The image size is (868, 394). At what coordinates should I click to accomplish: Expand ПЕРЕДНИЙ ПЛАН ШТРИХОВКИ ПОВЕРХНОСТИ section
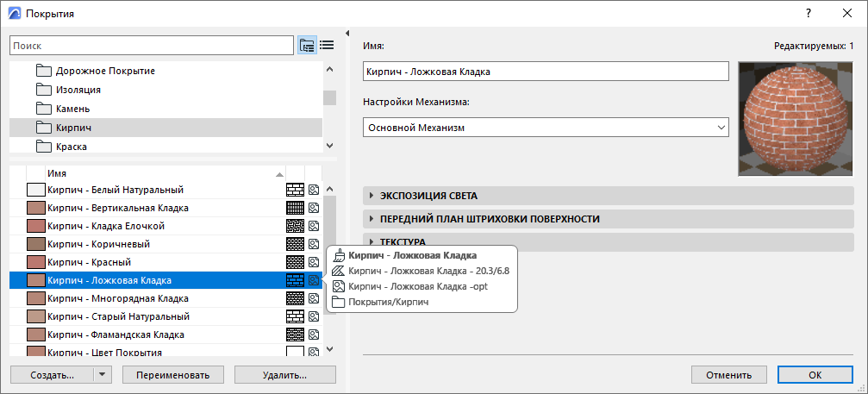tap(489, 219)
